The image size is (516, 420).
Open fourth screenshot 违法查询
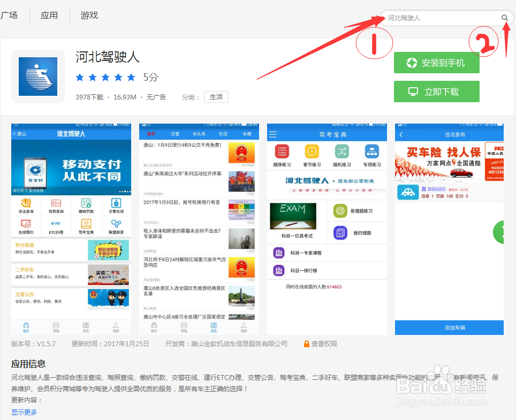(x=449, y=229)
